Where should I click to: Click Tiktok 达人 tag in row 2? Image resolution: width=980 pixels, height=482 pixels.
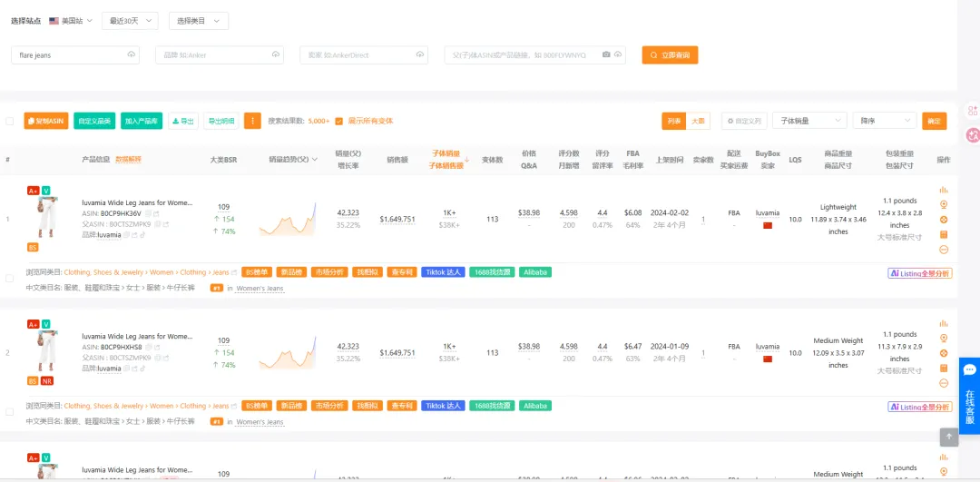pos(443,407)
